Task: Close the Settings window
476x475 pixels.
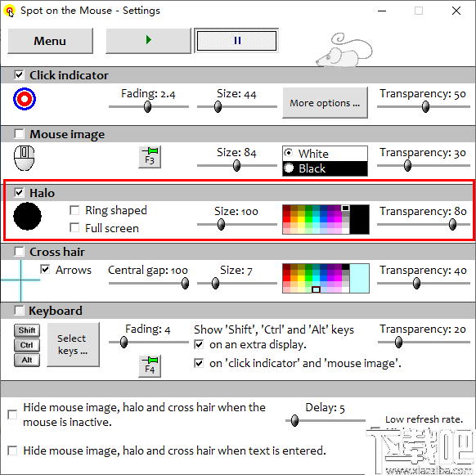Action: 456,11
